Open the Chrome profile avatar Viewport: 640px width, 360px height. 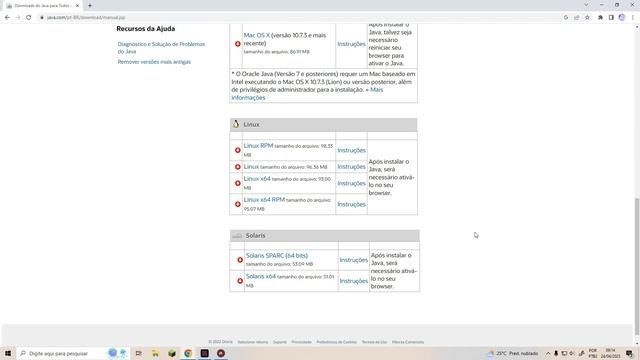click(622, 18)
